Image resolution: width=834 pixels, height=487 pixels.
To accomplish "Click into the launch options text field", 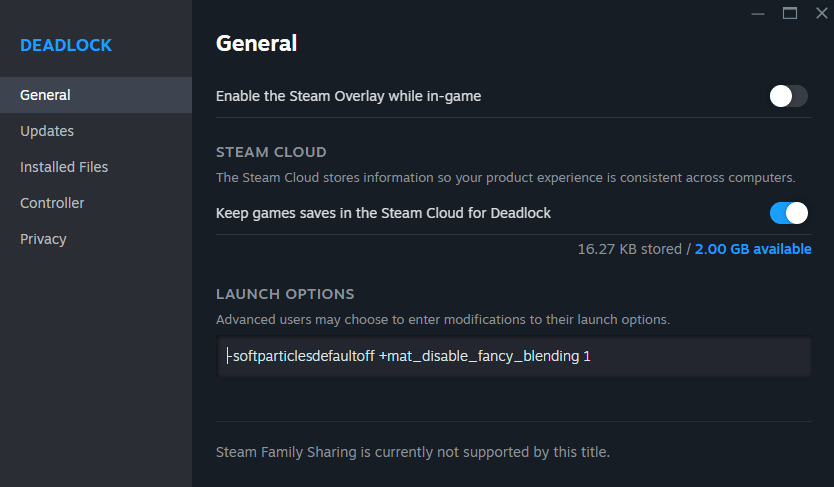I will [x=513, y=356].
